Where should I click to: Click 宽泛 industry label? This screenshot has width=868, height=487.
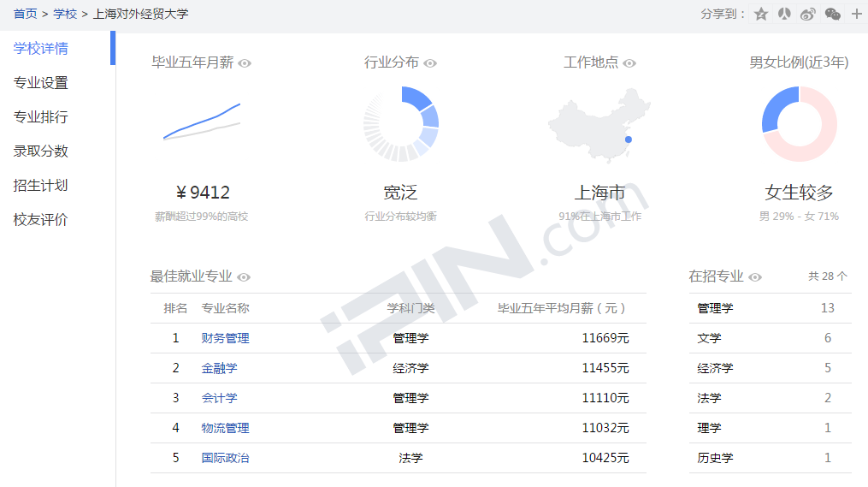pyautogui.click(x=400, y=193)
